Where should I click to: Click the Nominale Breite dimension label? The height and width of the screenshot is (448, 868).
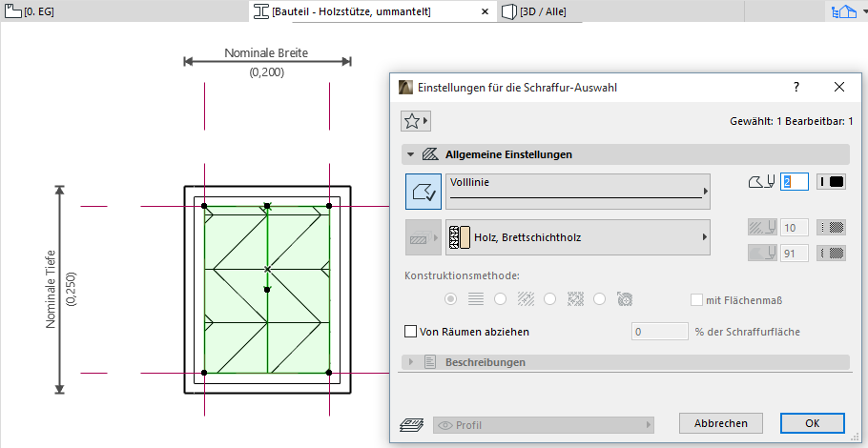[266, 53]
